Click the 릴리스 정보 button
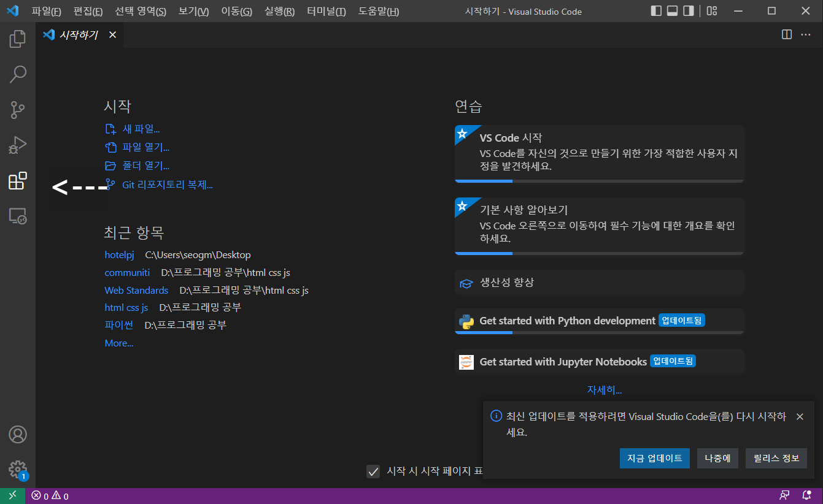This screenshot has width=823, height=504. coord(776,458)
